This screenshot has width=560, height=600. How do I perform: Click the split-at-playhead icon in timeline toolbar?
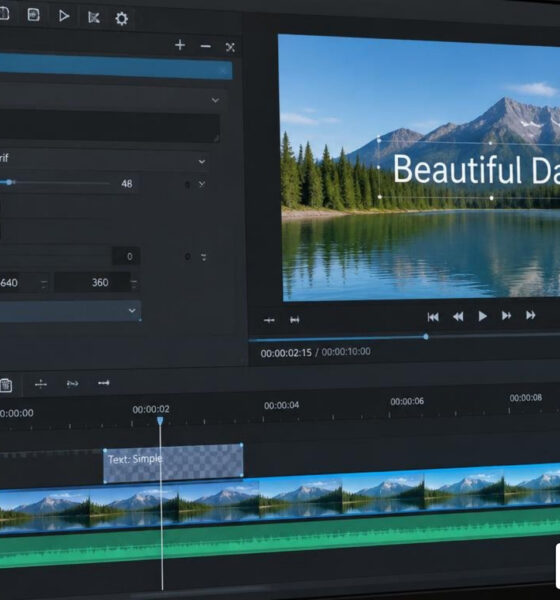(x=41, y=384)
